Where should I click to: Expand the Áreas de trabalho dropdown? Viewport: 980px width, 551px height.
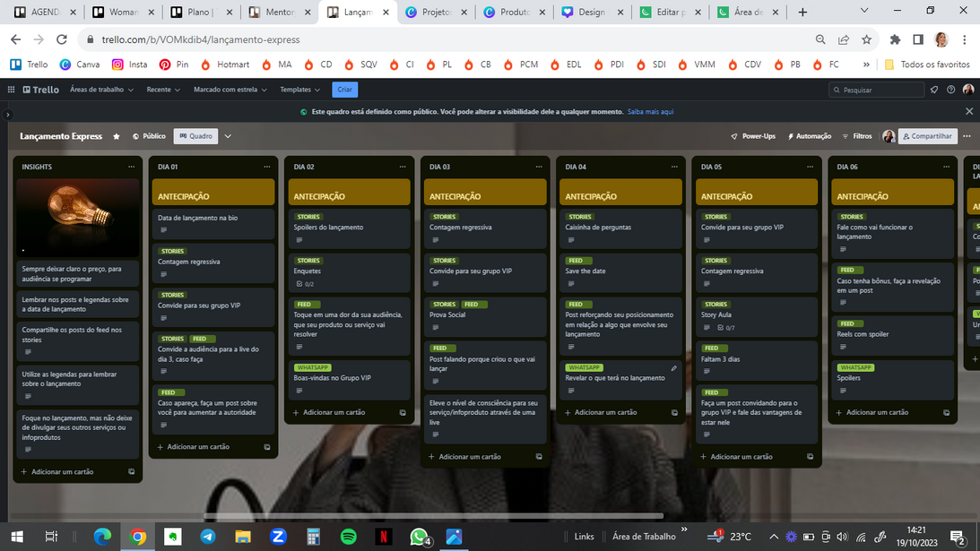[101, 90]
